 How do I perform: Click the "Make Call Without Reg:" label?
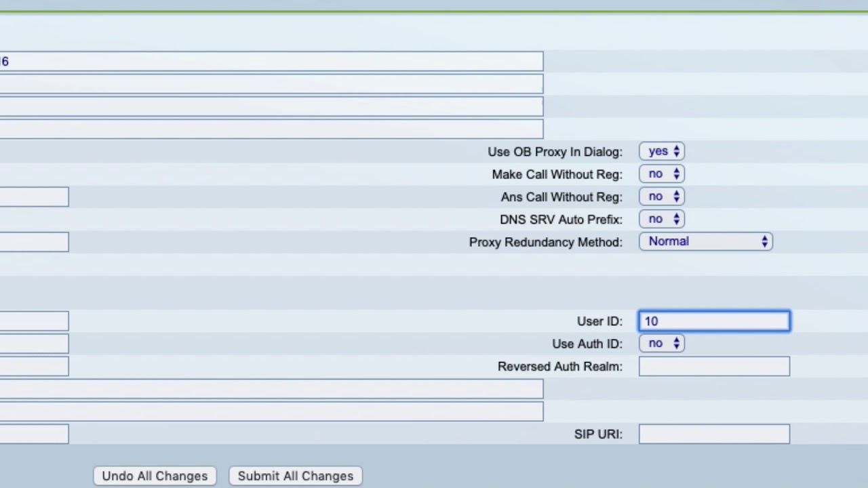pos(557,174)
